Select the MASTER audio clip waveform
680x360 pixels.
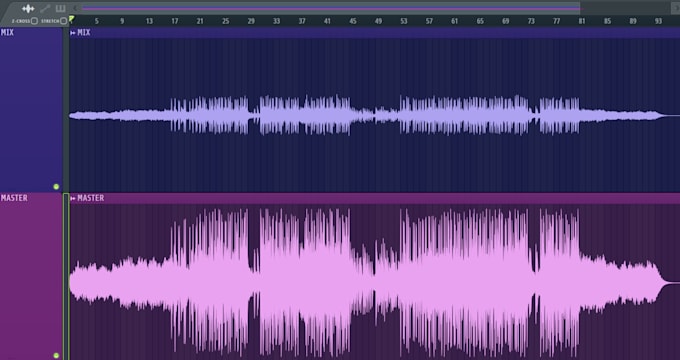374,282
